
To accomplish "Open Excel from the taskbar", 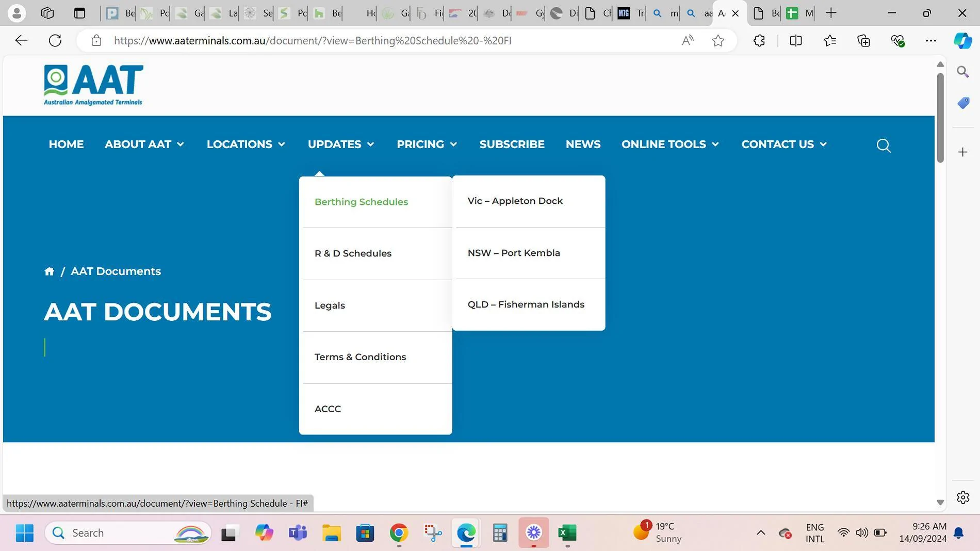I will click(567, 533).
